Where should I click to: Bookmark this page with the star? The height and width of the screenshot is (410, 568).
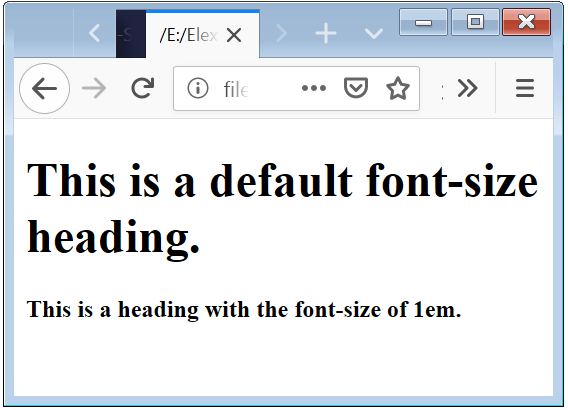pos(398,88)
